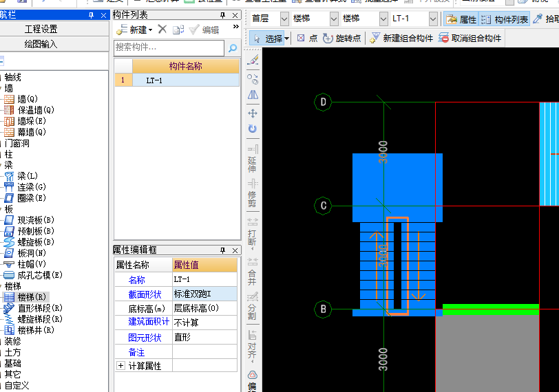Click the rotate tool icon
The width and height of the screenshot is (559, 392).
(x=253, y=129)
